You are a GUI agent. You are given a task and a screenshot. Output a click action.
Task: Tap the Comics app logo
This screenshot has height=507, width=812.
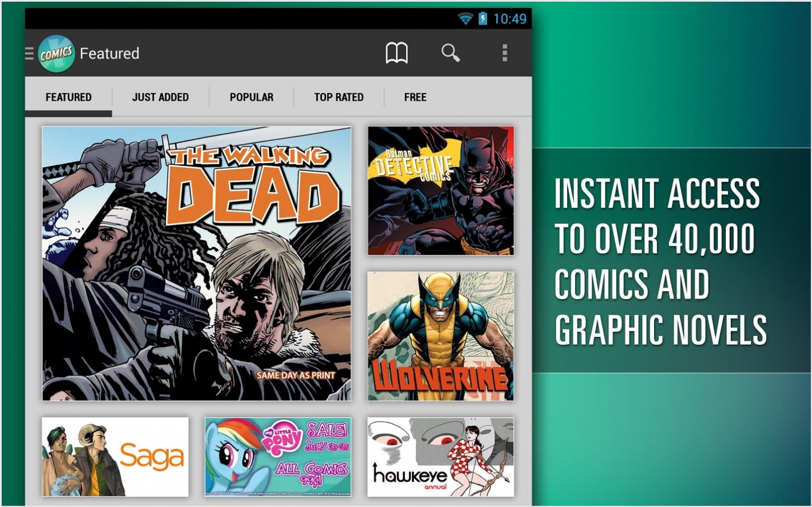click(x=57, y=54)
